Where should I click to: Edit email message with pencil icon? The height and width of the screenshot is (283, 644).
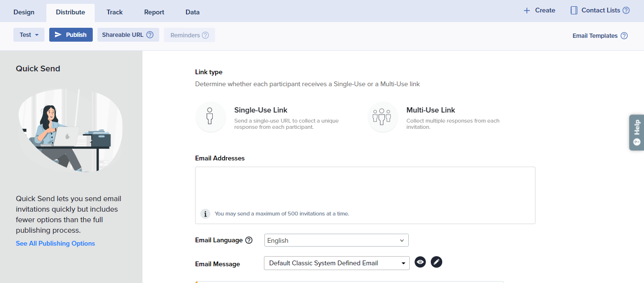(x=437, y=262)
